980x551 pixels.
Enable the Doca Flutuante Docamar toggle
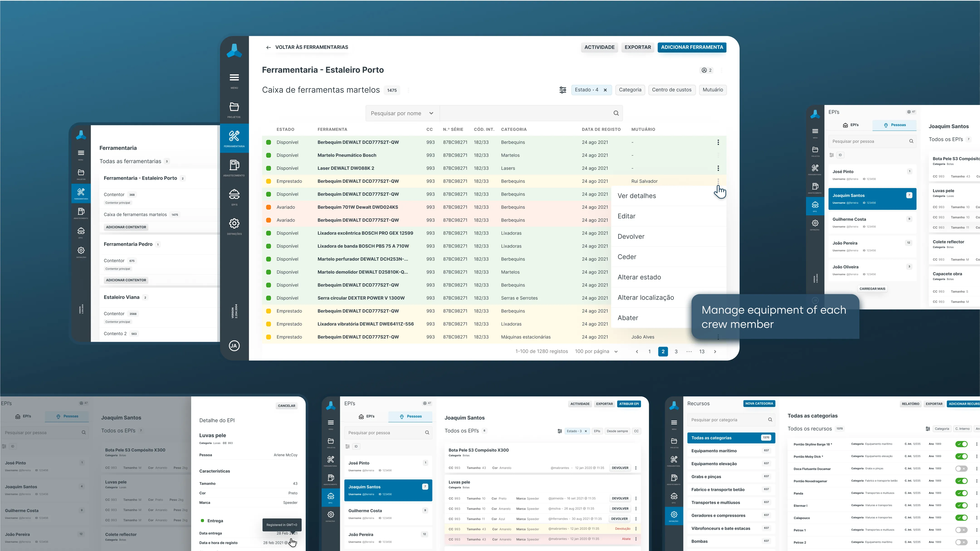point(961,469)
